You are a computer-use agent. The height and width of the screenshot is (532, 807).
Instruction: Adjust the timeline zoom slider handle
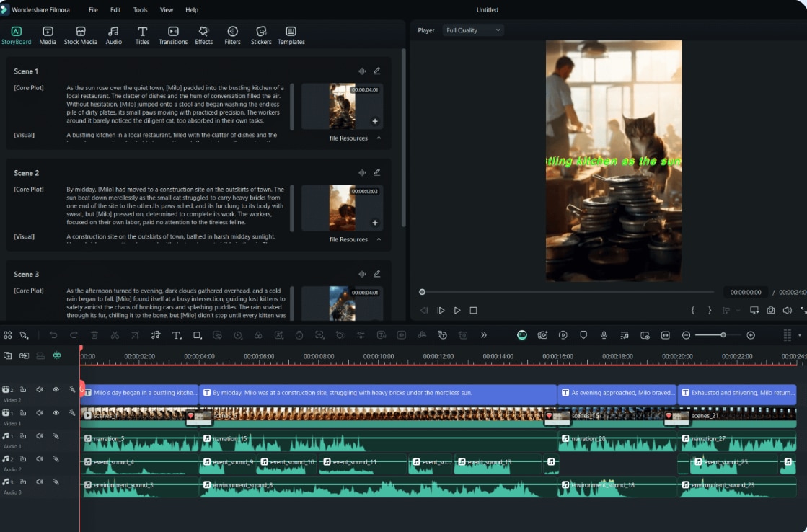(723, 335)
